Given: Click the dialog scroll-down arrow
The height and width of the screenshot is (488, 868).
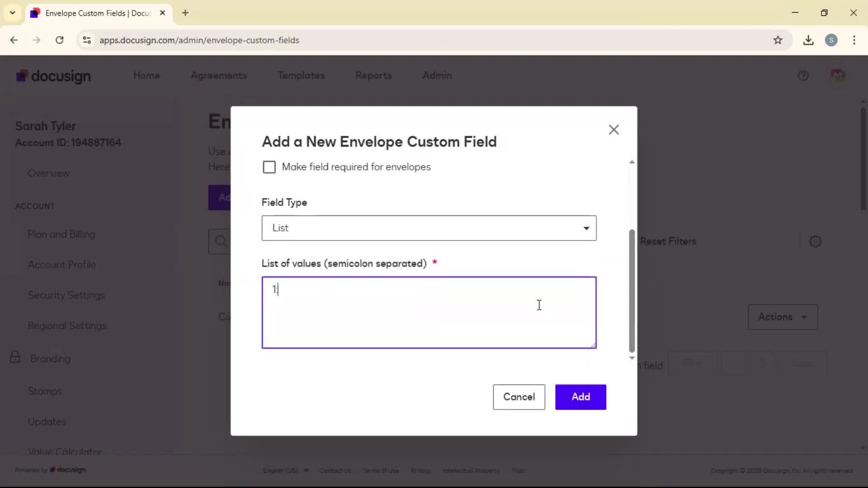Looking at the screenshot, I should [x=632, y=358].
